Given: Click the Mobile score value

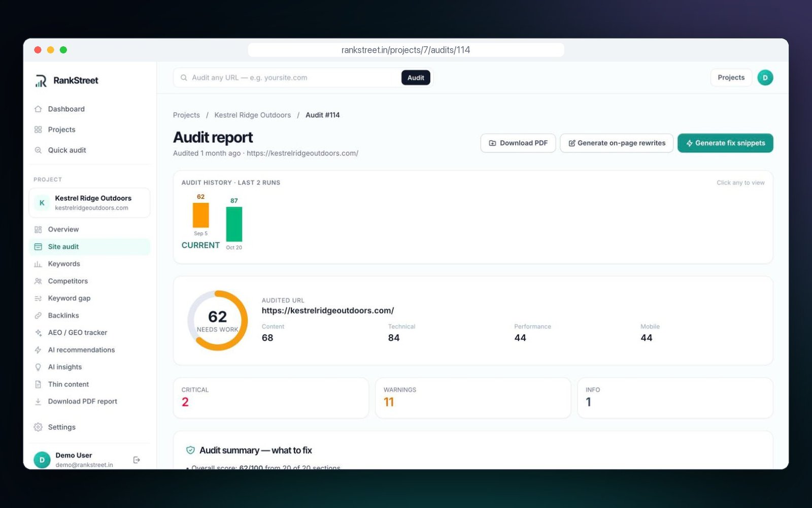Looking at the screenshot, I should tap(647, 338).
